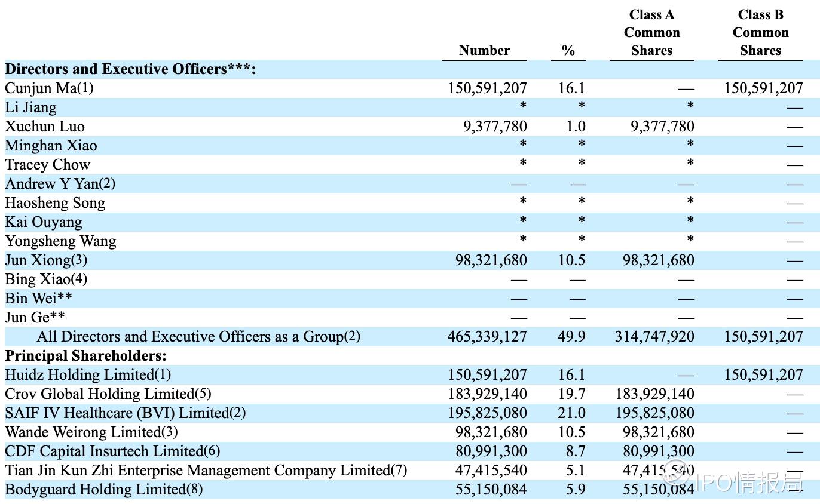Click the 49.9 percentage value
This screenshot has width=820, height=504.
(x=572, y=337)
